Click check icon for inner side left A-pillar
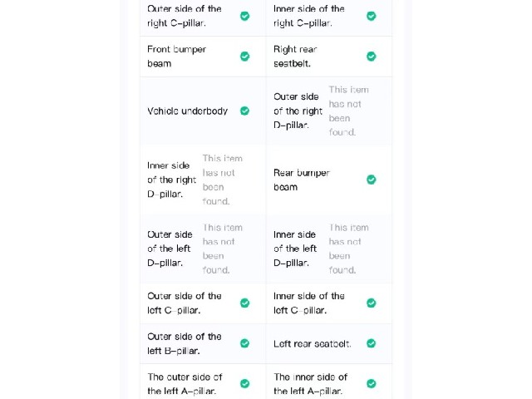The width and height of the screenshot is (532, 399). pos(372,384)
